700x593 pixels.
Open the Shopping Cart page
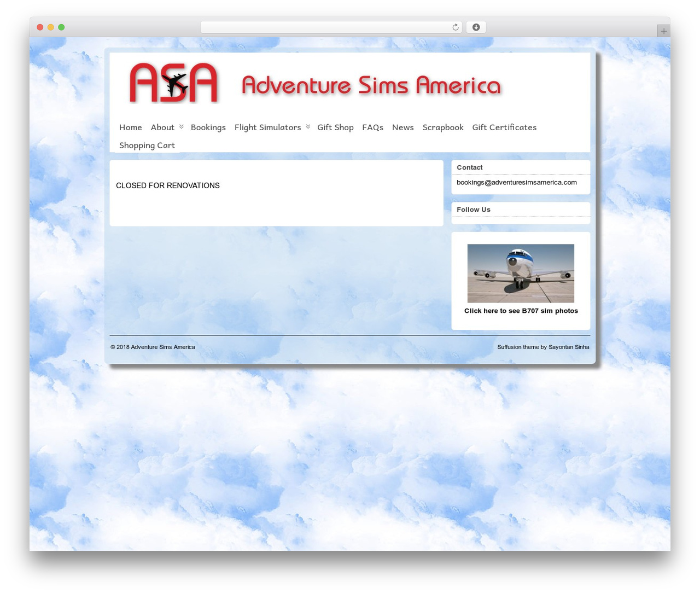tap(147, 146)
